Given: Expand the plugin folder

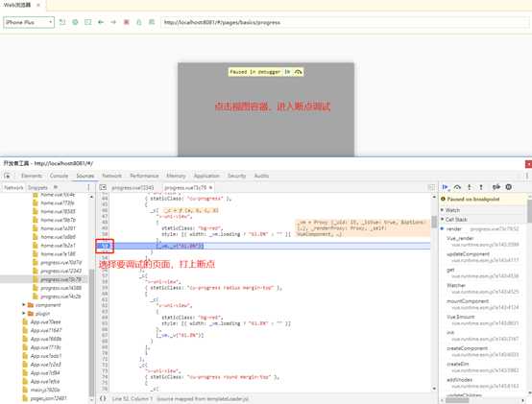Looking at the screenshot, I should coord(24,314).
